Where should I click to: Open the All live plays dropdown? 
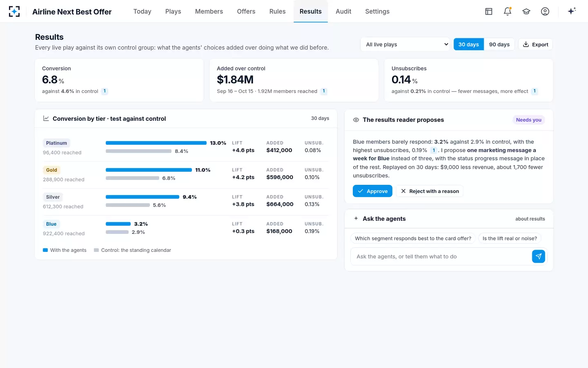[x=405, y=44]
